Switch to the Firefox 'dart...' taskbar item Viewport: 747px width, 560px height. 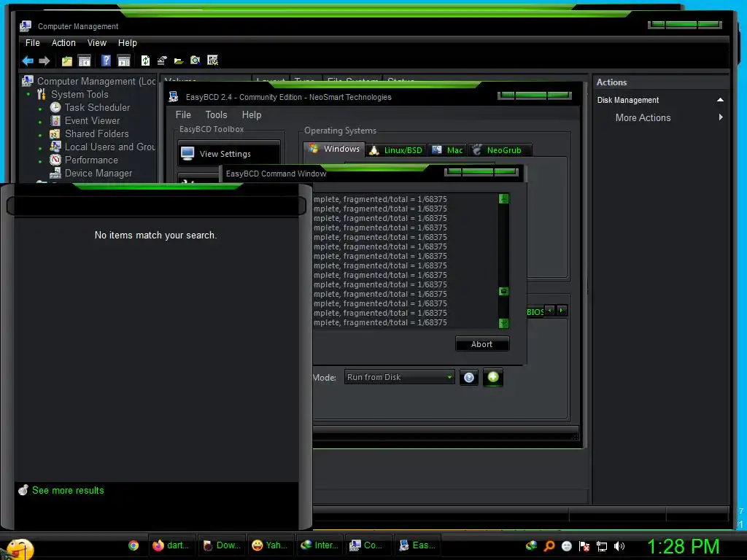171,545
